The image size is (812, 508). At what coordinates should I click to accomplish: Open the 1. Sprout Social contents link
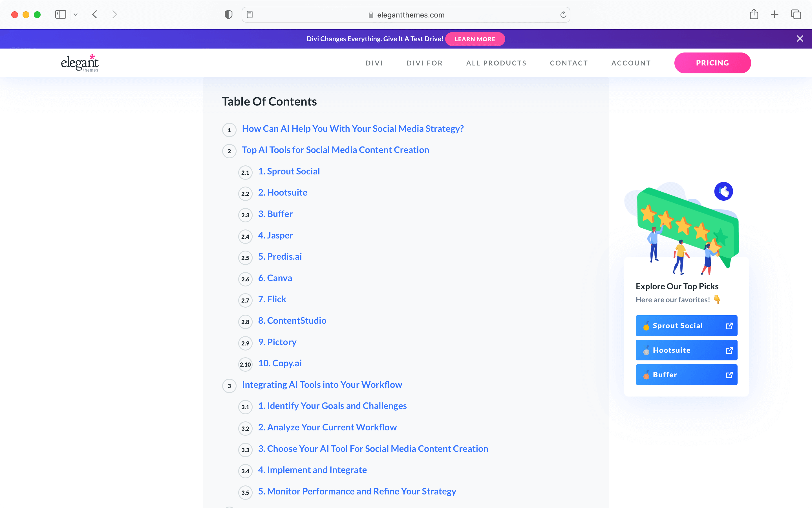(x=289, y=171)
